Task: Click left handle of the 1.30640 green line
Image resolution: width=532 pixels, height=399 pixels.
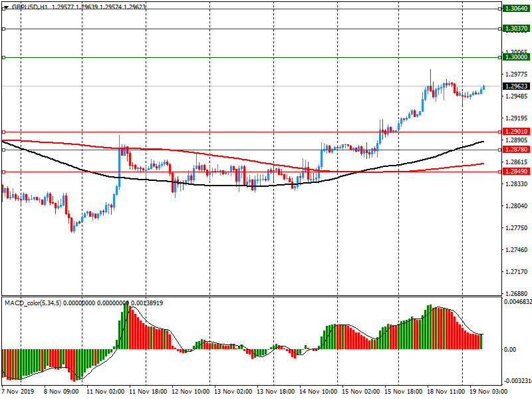Action: [4, 9]
